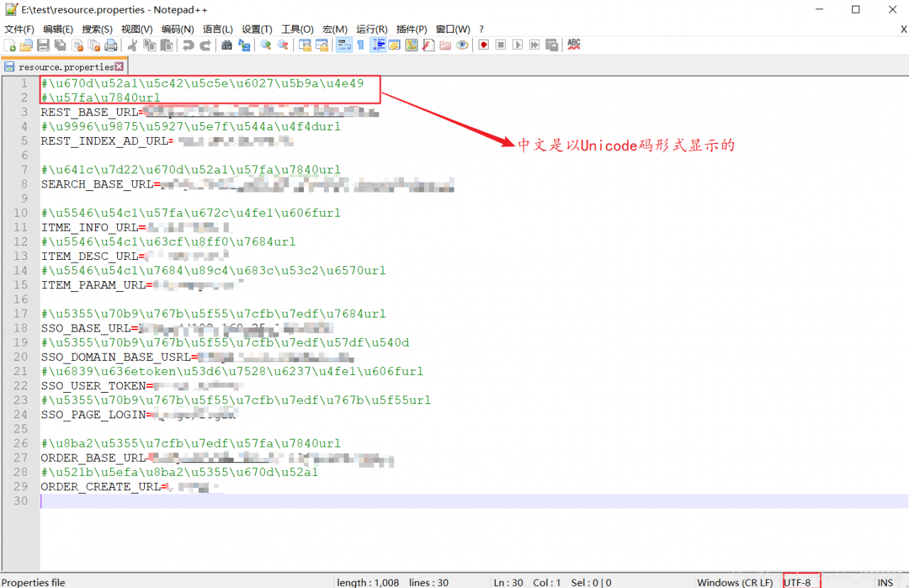Open the 语言(L) menu

point(218,29)
